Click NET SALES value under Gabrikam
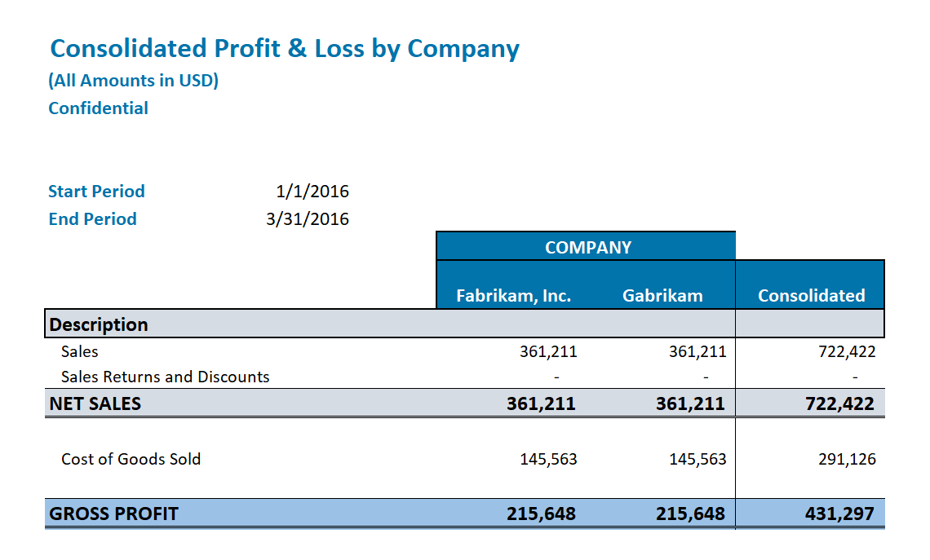Image resolution: width=930 pixels, height=560 pixels. [x=690, y=403]
